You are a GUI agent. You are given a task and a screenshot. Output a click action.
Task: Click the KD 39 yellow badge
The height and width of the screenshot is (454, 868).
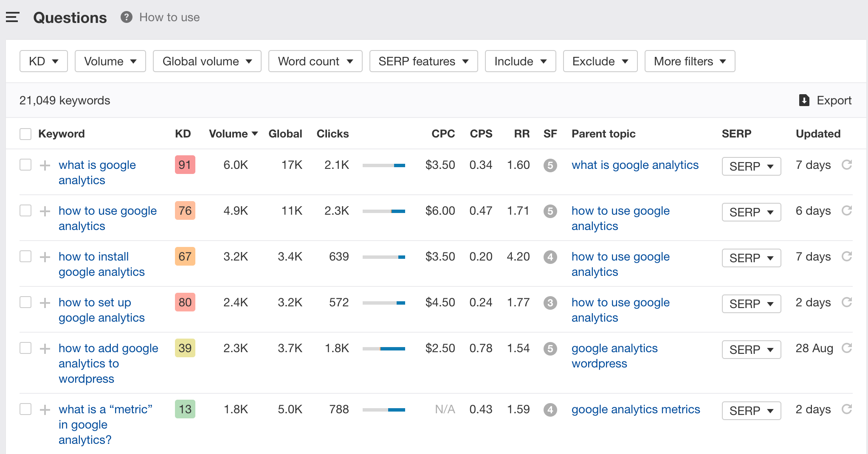185,348
